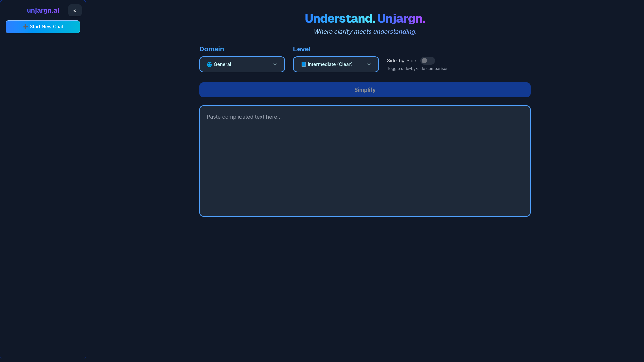Focus the 'Paste complicated text here' box
644x362 pixels.
point(365,161)
